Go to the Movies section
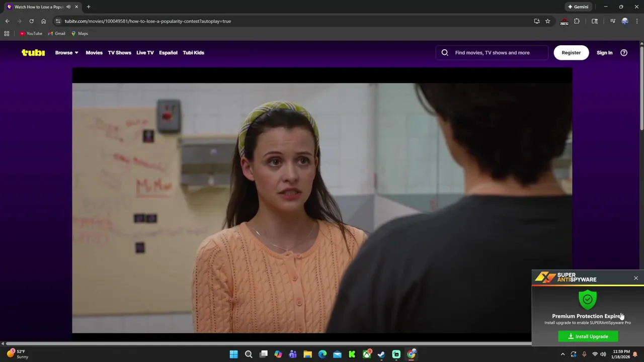The image size is (644, 362). [x=94, y=52]
